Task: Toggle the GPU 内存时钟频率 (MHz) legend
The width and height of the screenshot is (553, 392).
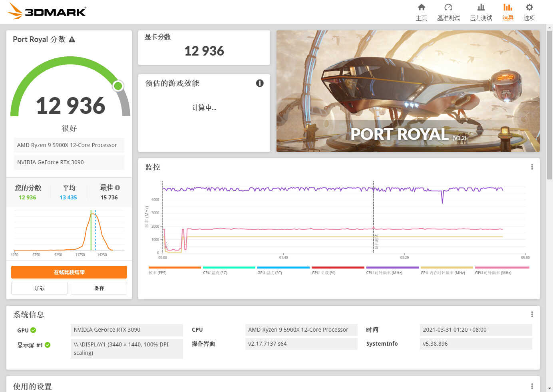Action: coord(447,271)
